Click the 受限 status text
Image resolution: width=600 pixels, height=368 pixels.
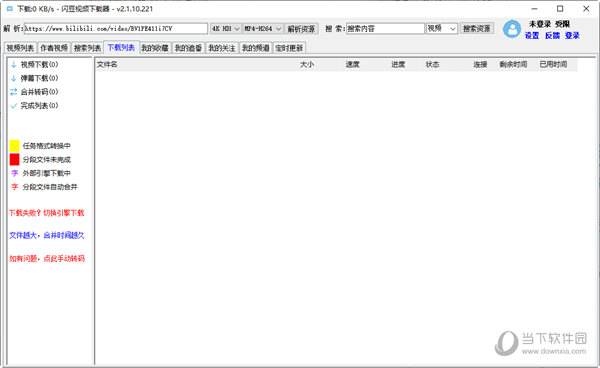point(562,24)
